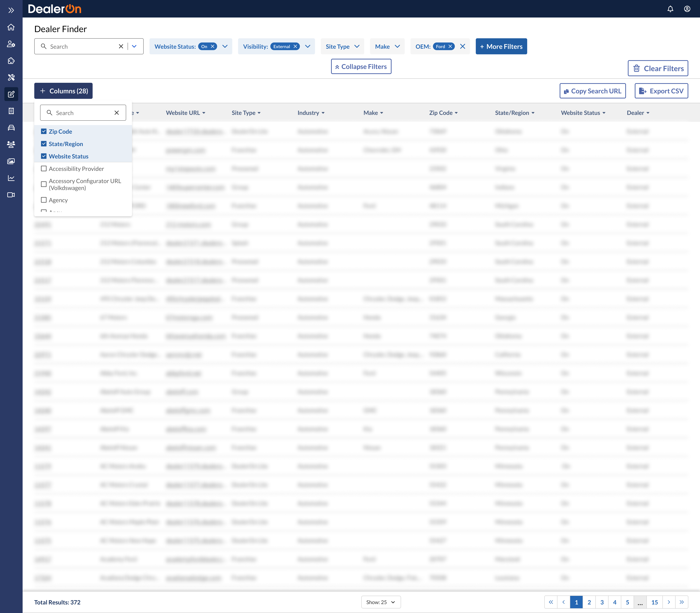The height and width of the screenshot is (613, 700).
Task: Uncheck the Zip Code column
Action: click(44, 131)
